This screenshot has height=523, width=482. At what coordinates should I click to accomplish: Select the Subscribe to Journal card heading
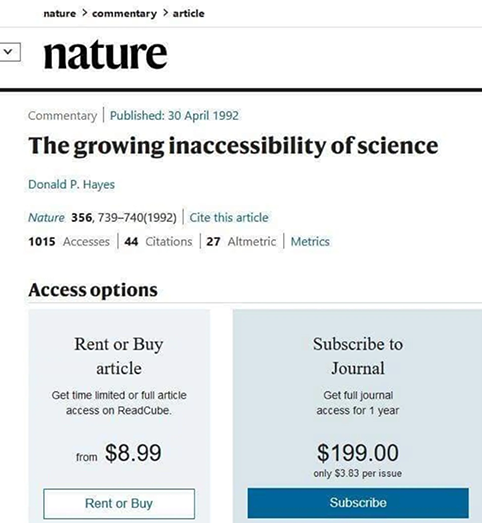(358, 356)
